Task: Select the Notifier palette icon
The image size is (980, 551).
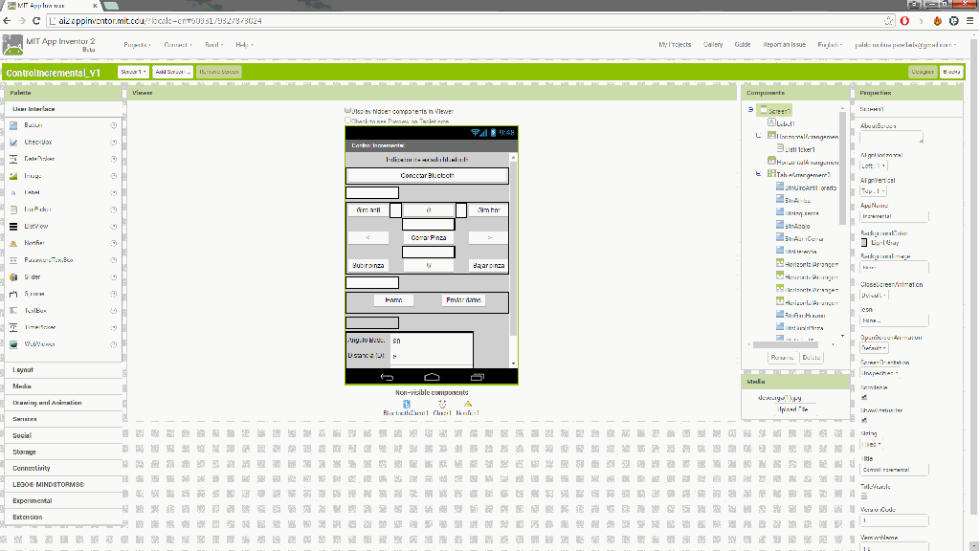Action: coord(14,243)
